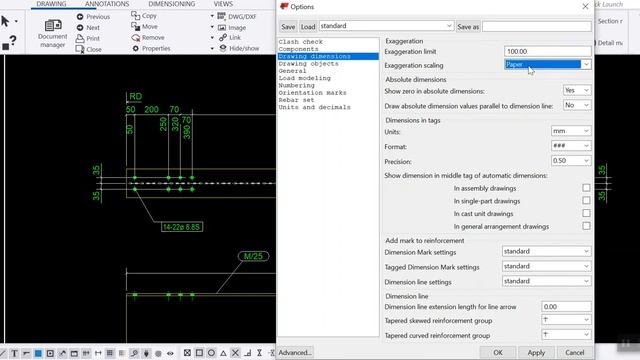Click the Copy tool in ribbon

click(x=144, y=16)
